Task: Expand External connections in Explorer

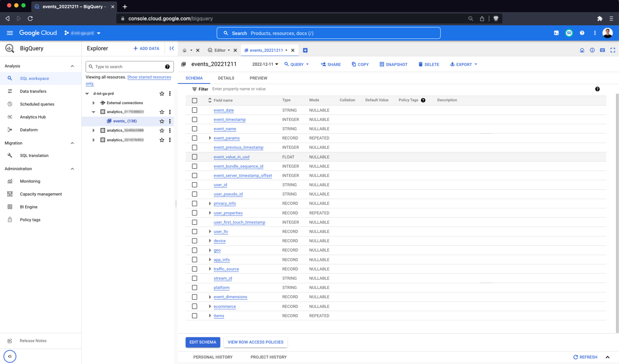Action: [x=93, y=103]
